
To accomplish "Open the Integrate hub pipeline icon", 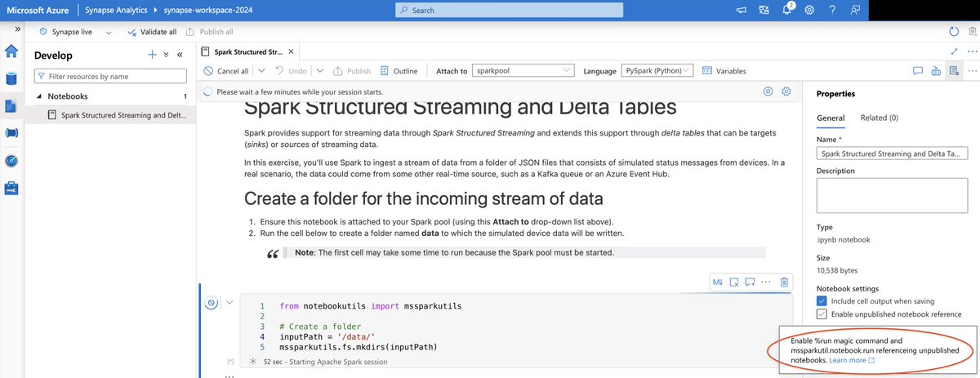I will [11, 132].
